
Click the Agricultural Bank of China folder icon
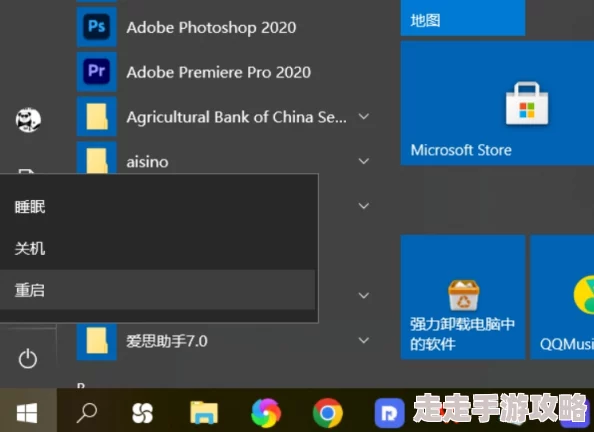tap(97, 116)
